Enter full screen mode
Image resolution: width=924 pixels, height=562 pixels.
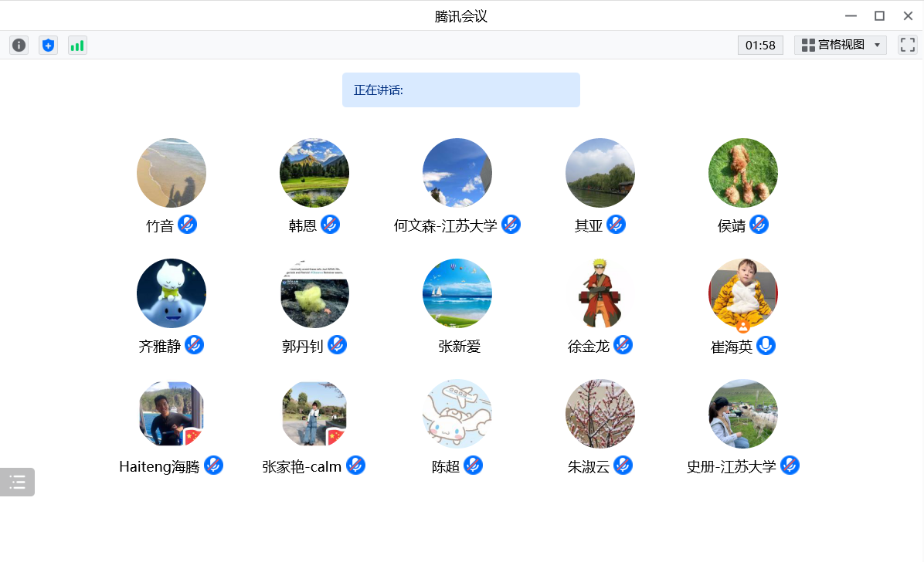pyautogui.click(x=907, y=45)
